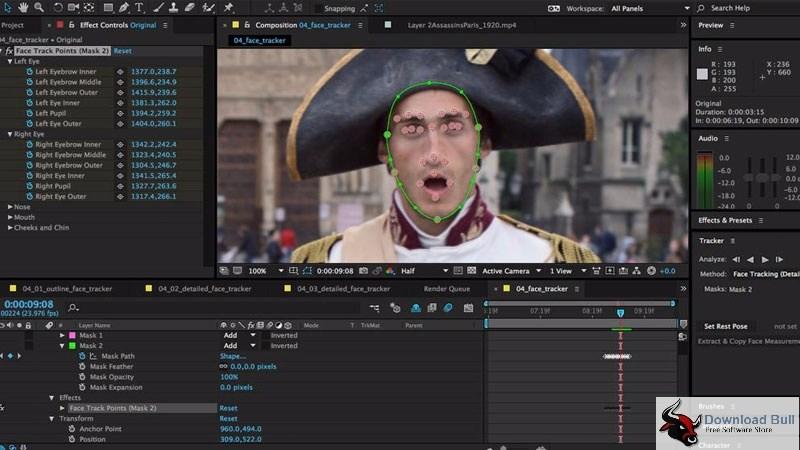This screenshot has height=450, width=800.
Task: Toggle the Snapping checkbox
Action: [318, 9]
